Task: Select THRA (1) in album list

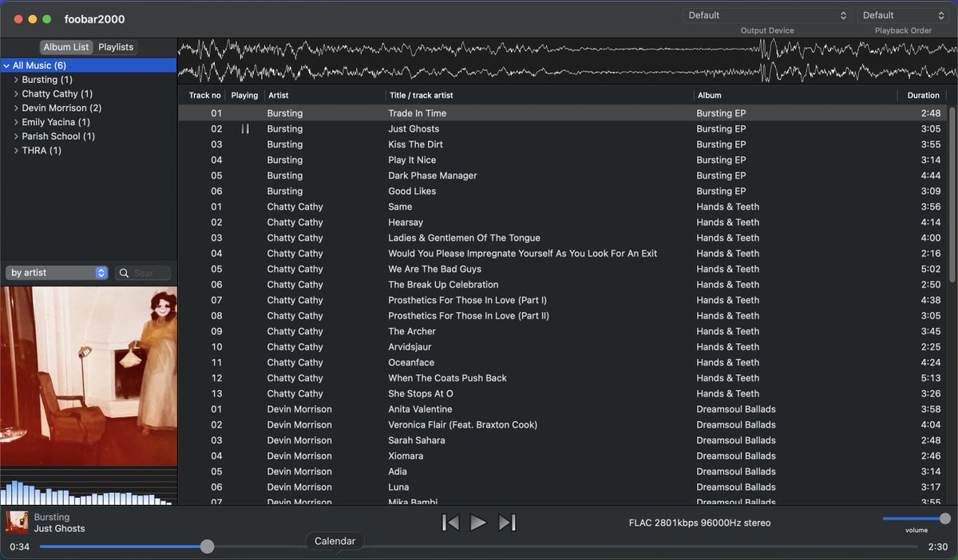Action: (42, 151)
